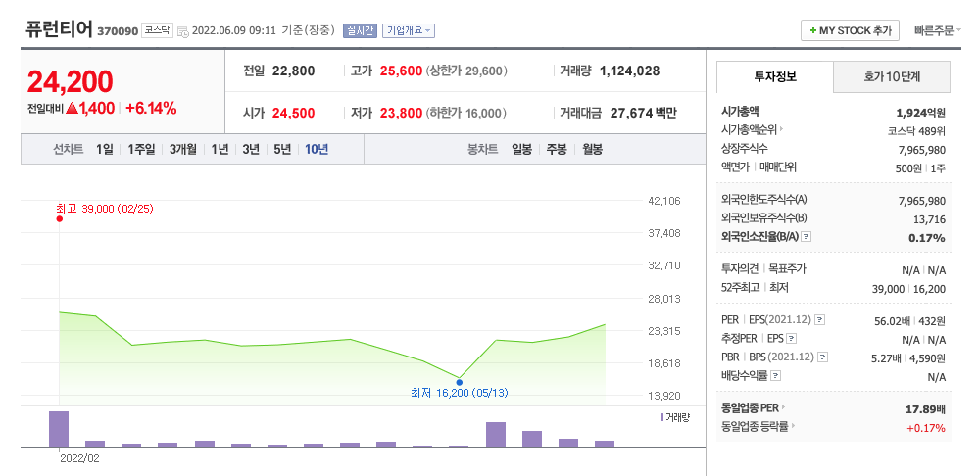
Task: Click the 42,106 y-axis label
Action: tap(663, 201)
